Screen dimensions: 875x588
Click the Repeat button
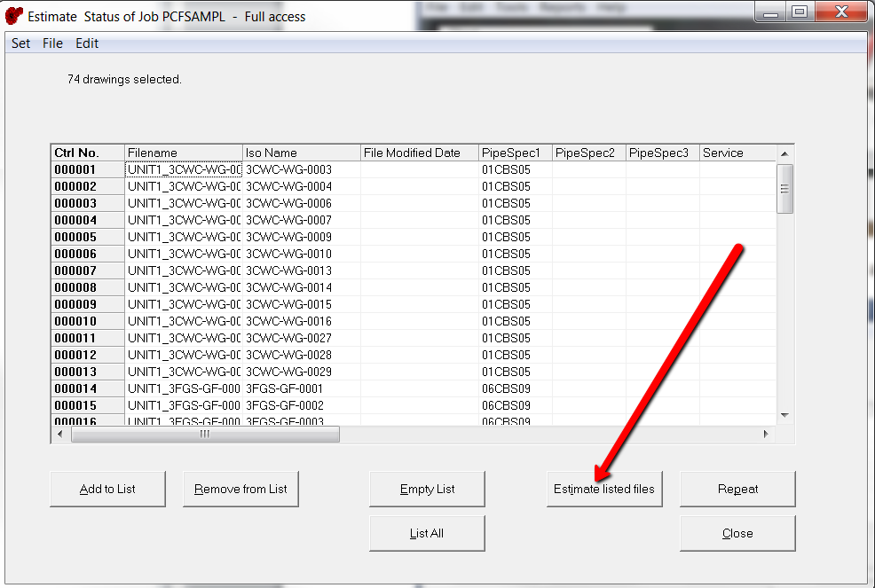click(x=737, y=489)
